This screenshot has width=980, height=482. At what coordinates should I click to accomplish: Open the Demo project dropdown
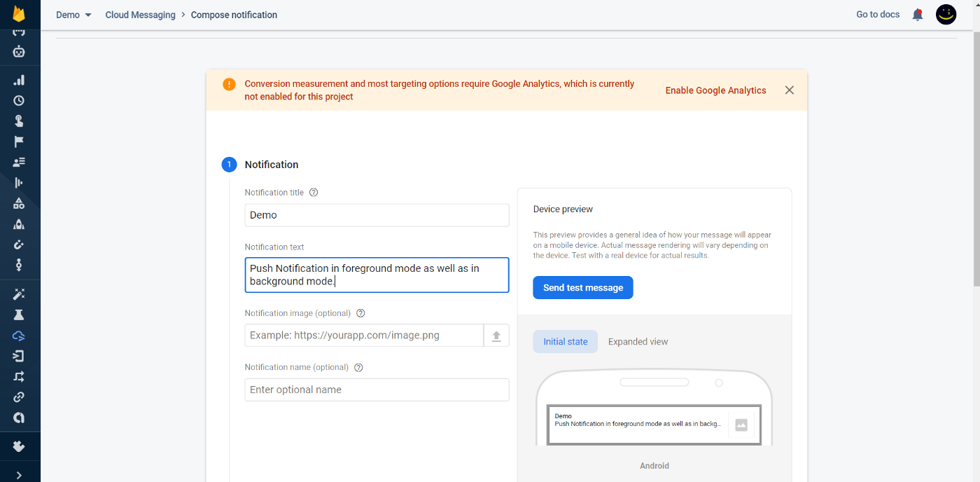pyautogui.click(x=73, y=15)
